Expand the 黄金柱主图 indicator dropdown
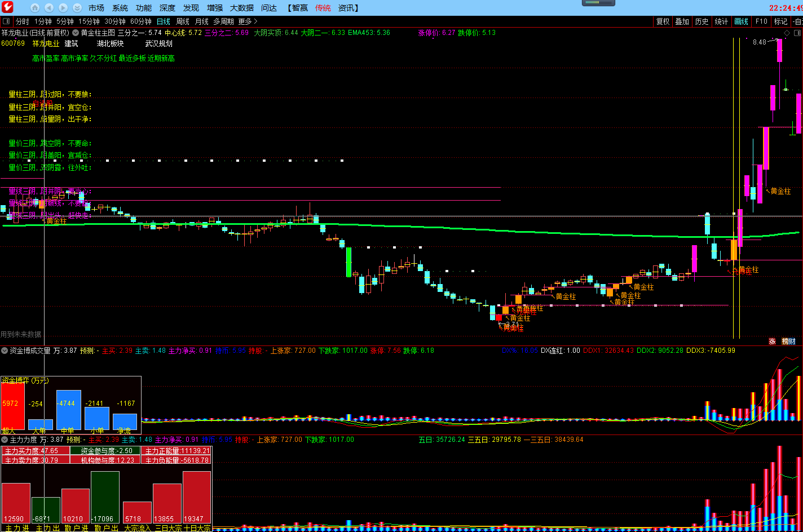Image resolution: width=803 pixels, height=532 pixels. [x=76, y=33]
